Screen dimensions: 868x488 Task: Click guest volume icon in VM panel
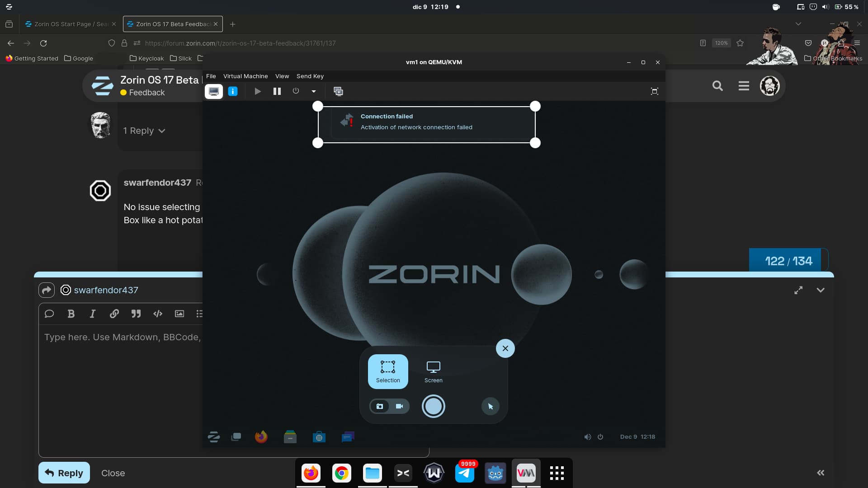(x=588, y=437)
